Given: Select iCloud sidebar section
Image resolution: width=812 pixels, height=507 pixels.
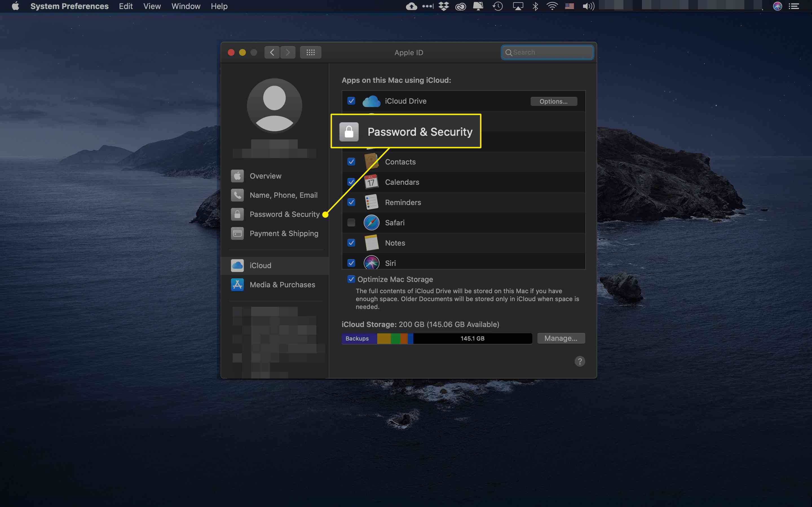Looking at the screenshot, I should point(279,265).
